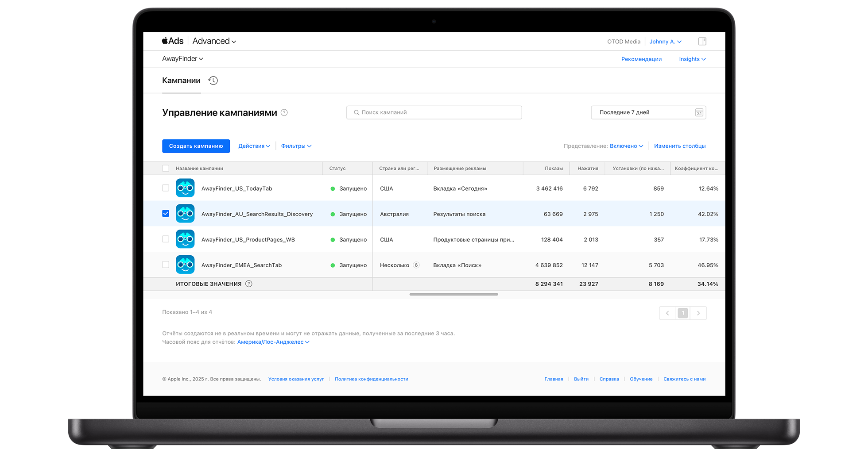Click the help icon next to ИТОГОВЫЕ ЗНАЧЕНИЯ
868x453 pixels.
pos(249,284)
